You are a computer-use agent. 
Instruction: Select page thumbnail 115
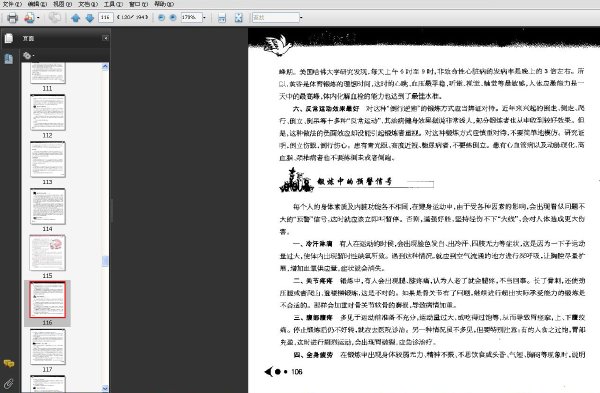point(47,253)
